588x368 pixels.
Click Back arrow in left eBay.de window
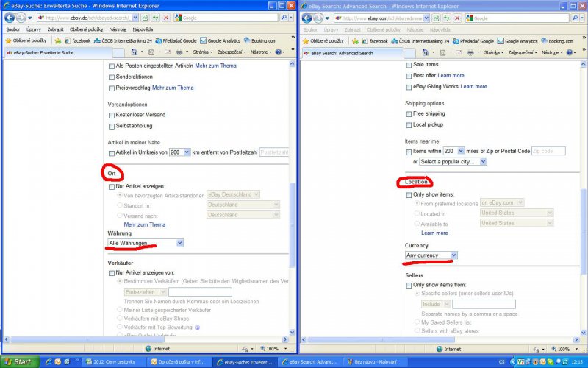(x=9, y=18)
